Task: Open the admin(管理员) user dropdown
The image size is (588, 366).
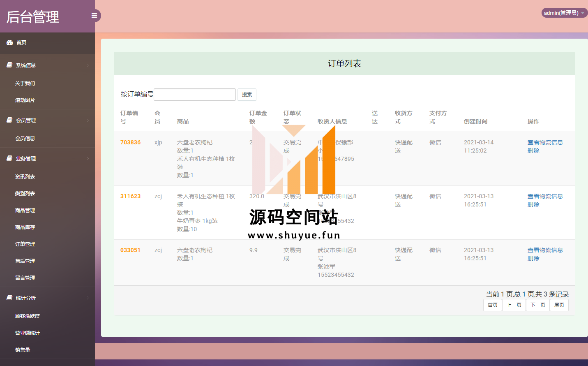Action: click(564, 13)
